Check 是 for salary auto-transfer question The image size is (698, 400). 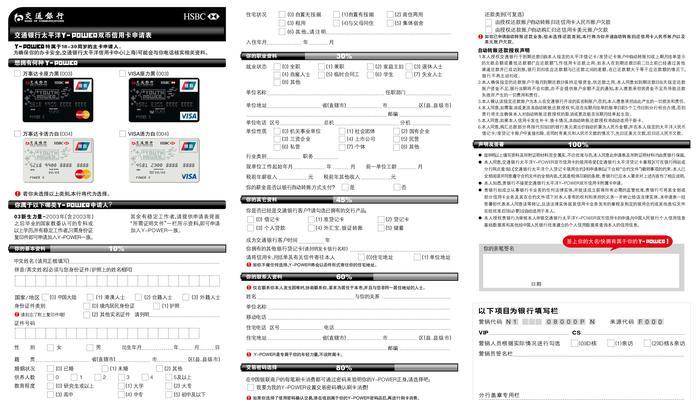click(x=345, y=187)
